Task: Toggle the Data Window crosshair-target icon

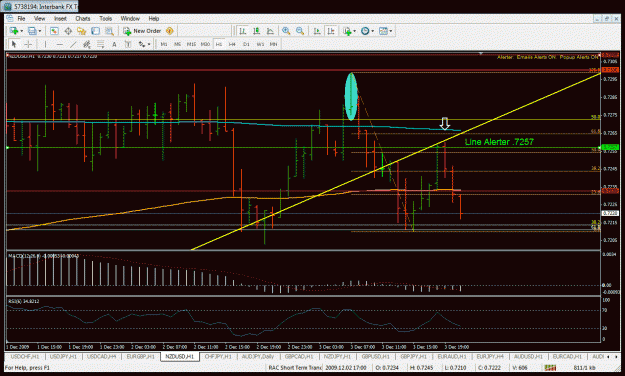Action: [x=68, y=31]
